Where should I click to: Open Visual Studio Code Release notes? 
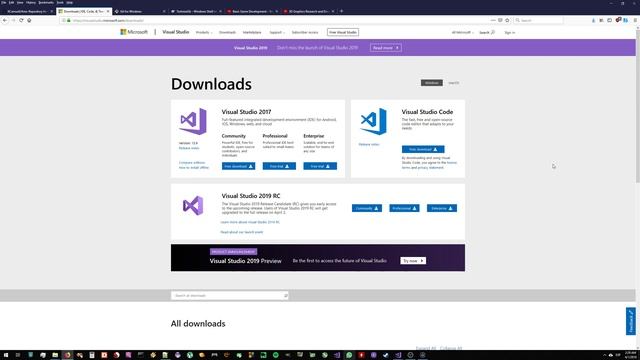(369, 144)
